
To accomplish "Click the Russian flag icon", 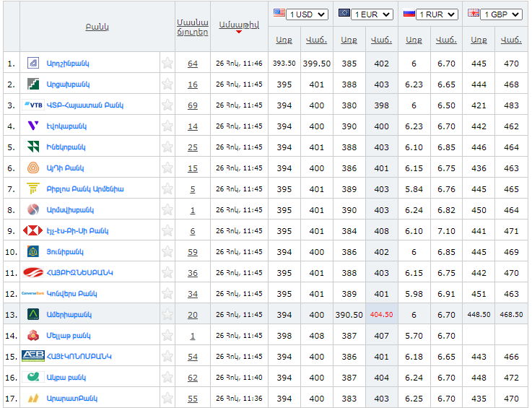I will tap(409, 14).
